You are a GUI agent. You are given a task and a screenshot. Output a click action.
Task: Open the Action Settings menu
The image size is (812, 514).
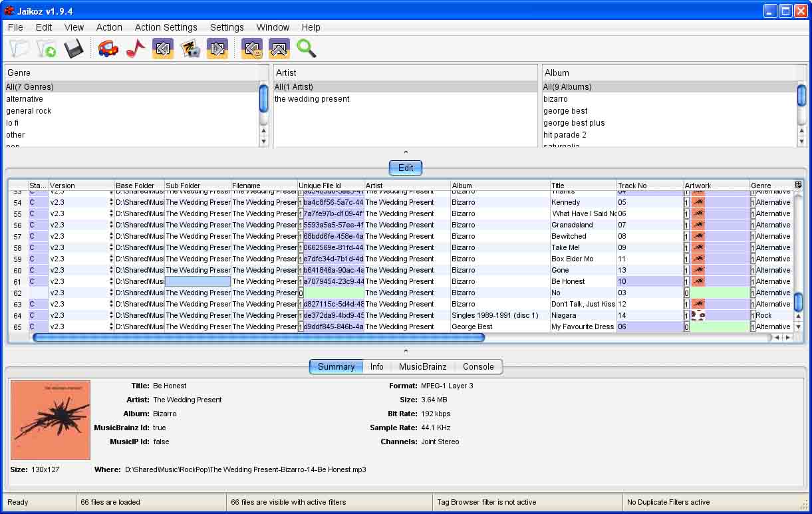coord(166,27)
